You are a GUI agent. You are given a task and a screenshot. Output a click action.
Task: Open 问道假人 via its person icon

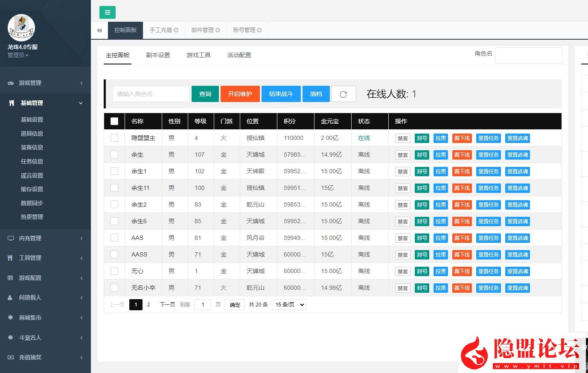point(10,297)
